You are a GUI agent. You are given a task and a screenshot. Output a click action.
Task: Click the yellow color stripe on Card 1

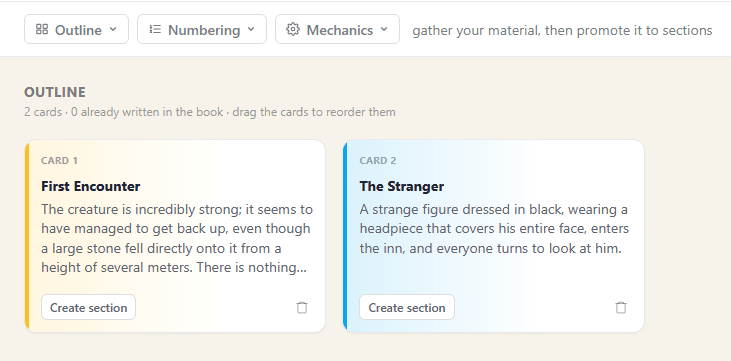coord(27,236)
